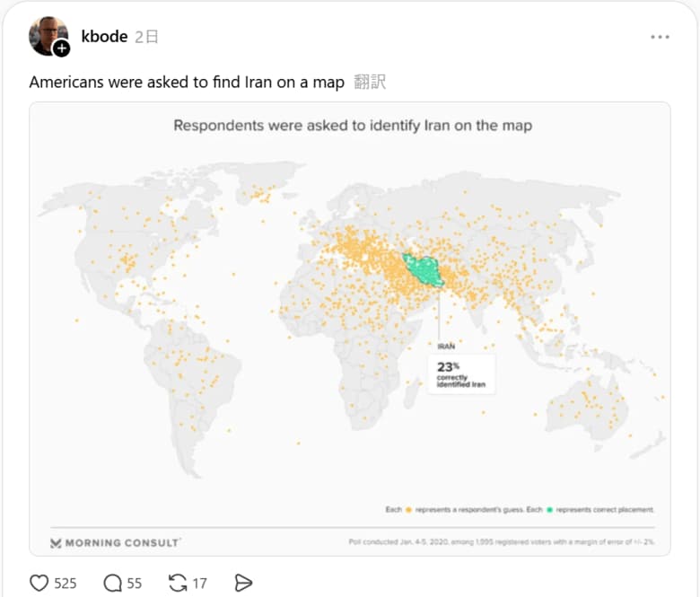700x597 pixels.
Task: Click the green correct-placement legend dot
Action: click(x=549, y=510)
